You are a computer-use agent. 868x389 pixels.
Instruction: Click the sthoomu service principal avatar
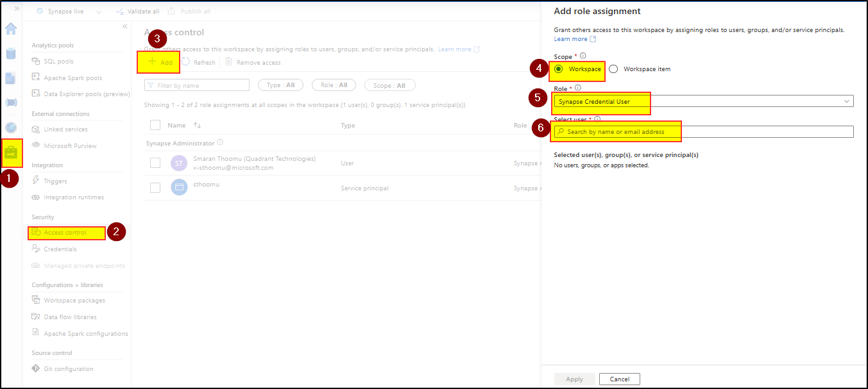point(179,187)
